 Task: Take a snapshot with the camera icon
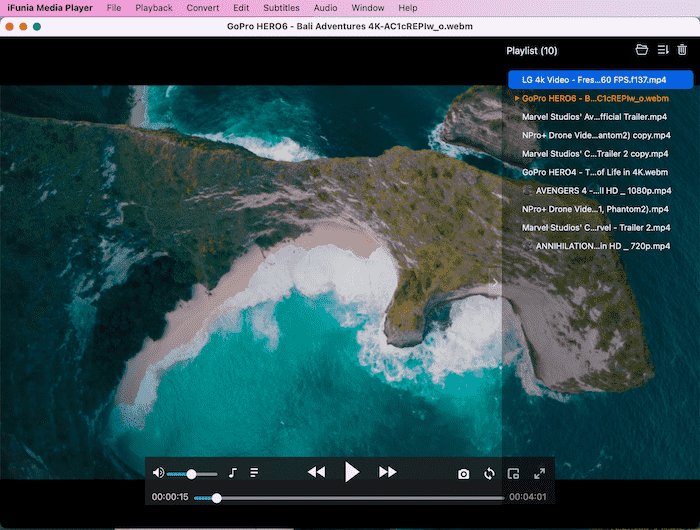[463, 474]
